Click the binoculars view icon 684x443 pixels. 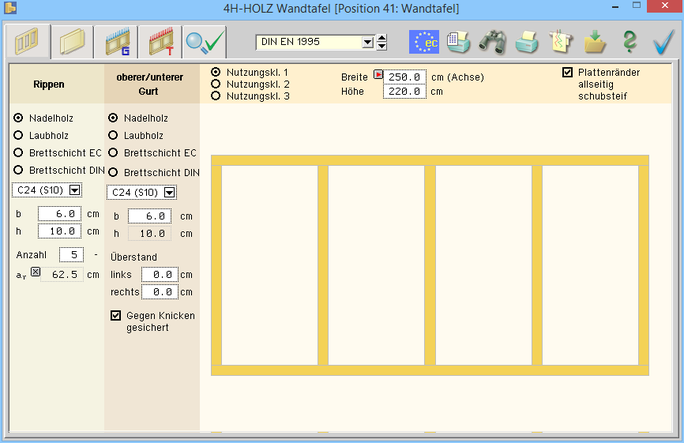coord(492,42)
